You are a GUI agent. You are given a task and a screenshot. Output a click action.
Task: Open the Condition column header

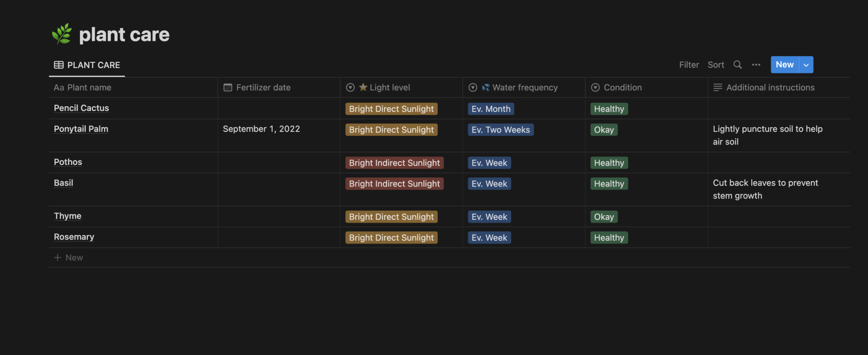point(646,87)
